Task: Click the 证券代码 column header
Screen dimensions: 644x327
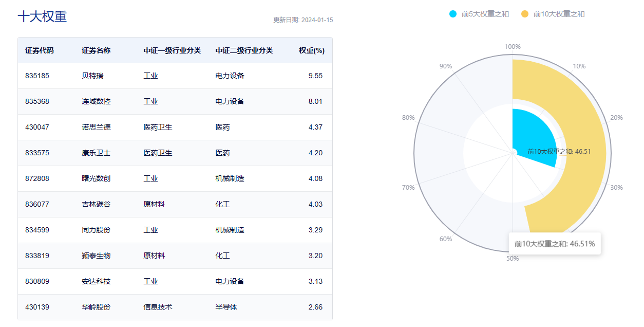Action: tap(40, 50)
